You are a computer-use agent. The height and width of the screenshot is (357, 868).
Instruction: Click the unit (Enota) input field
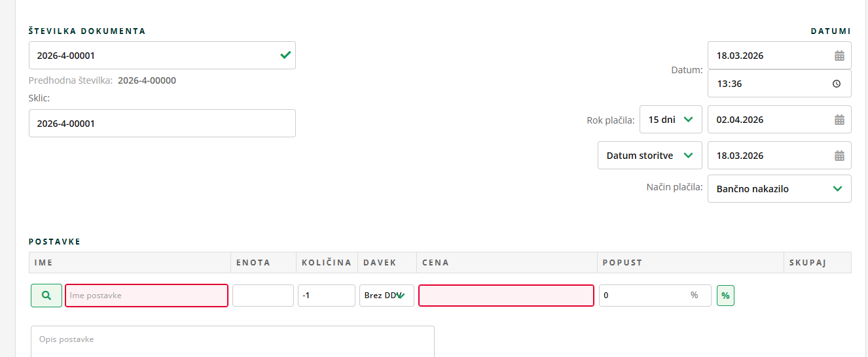tap(262, 296)
